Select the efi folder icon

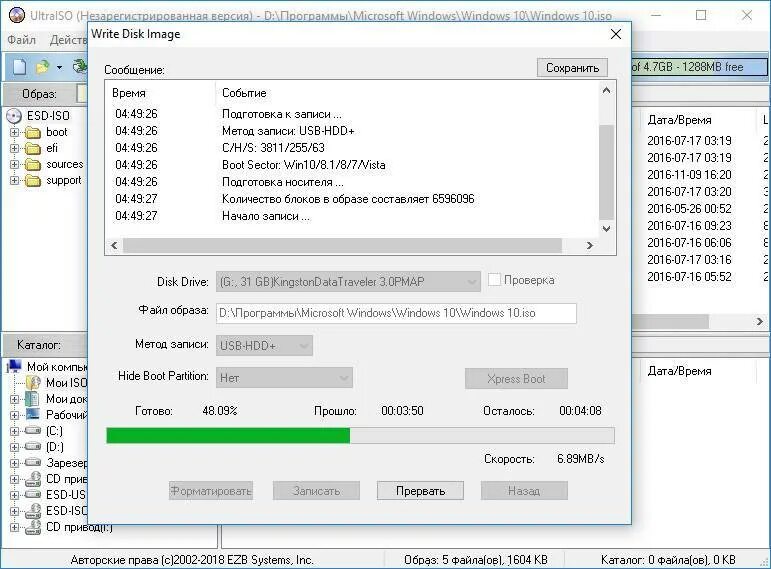coord(32,149)
